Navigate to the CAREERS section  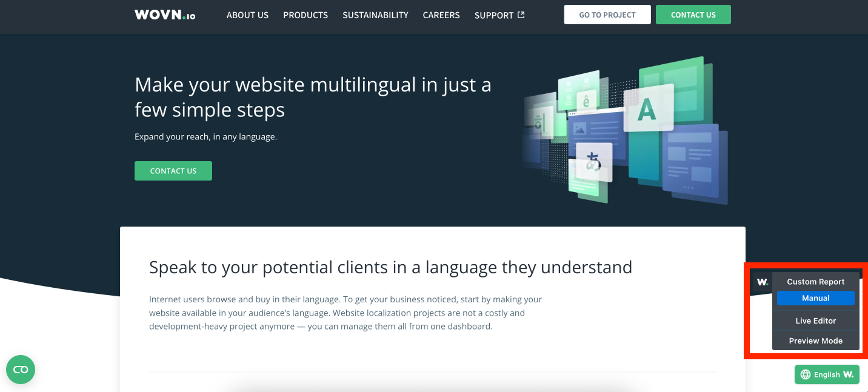(441, 15)
